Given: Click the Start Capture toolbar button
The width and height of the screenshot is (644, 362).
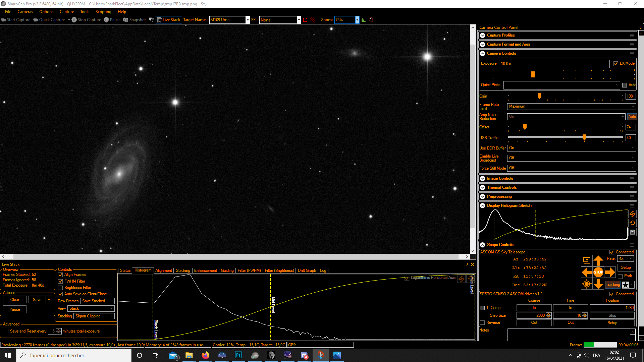Looking at the screenshot, I should click(16, 20).
